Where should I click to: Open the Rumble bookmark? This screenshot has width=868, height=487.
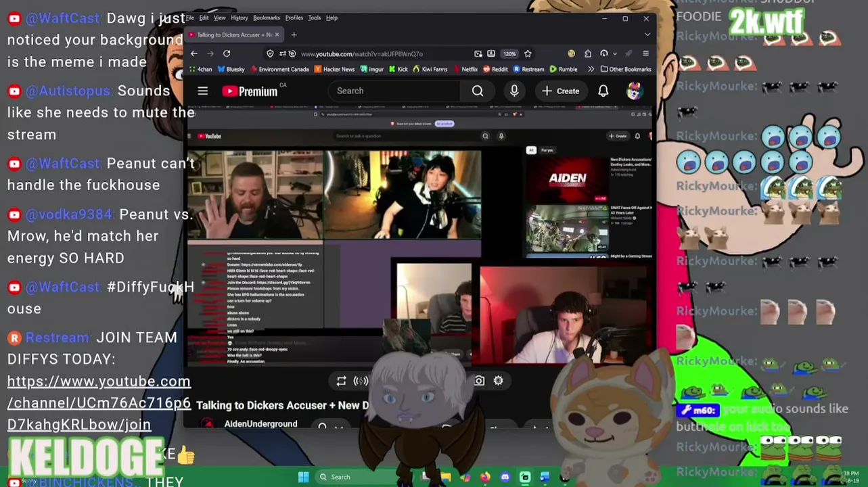pos(564,69)
